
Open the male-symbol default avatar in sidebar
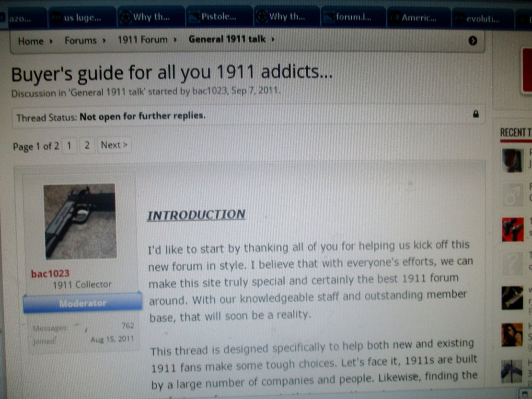[x=512, y=195]
